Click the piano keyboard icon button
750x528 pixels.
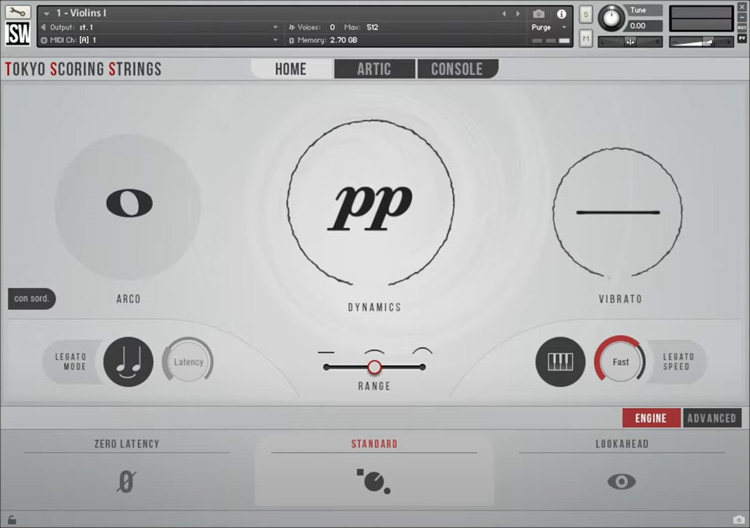[x=560, y=362]
